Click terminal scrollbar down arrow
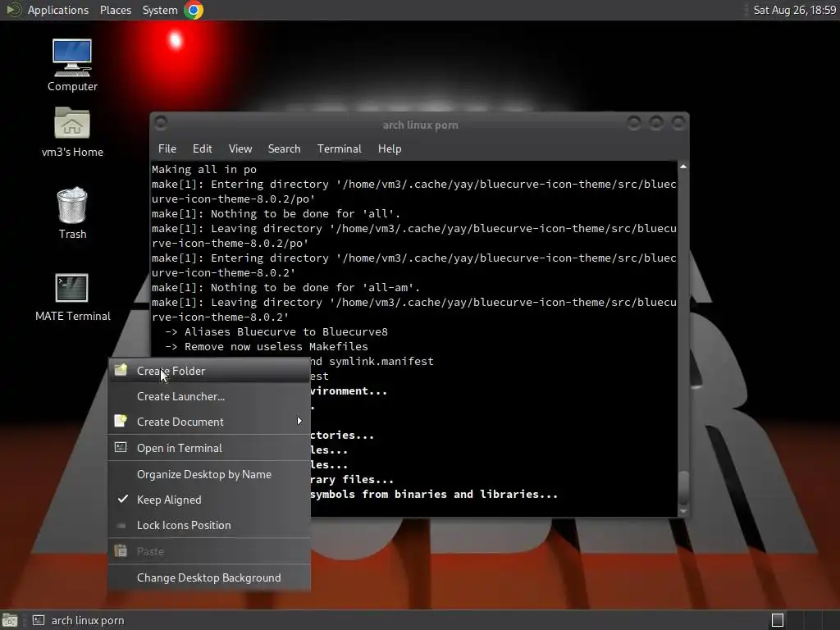 click(683, 512)
